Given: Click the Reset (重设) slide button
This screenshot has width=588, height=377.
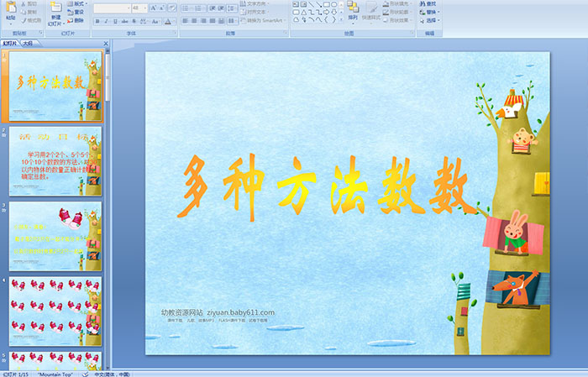Looking at the screenshot, I should tap(76, 12).
